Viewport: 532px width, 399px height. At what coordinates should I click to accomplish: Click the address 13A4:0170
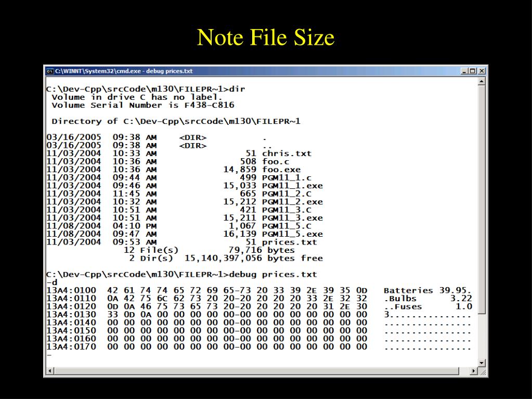71,347
